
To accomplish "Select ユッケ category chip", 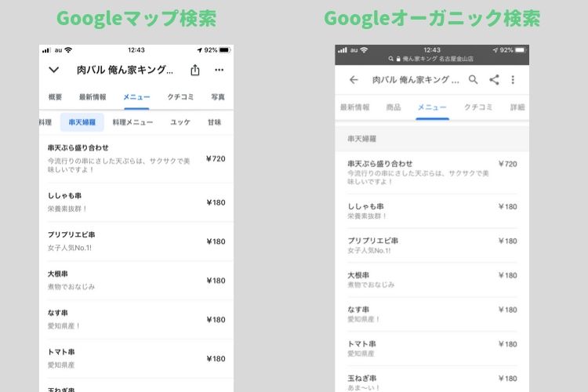I will point(180,122).
